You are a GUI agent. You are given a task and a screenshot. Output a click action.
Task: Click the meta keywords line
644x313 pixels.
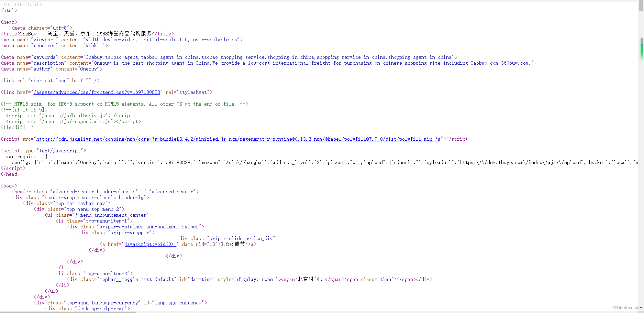pyautogui.click(x=229, y=57)
